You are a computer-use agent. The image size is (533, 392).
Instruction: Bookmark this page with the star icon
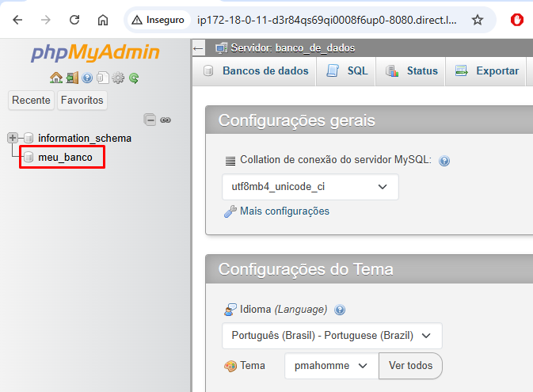pos(478,20)
